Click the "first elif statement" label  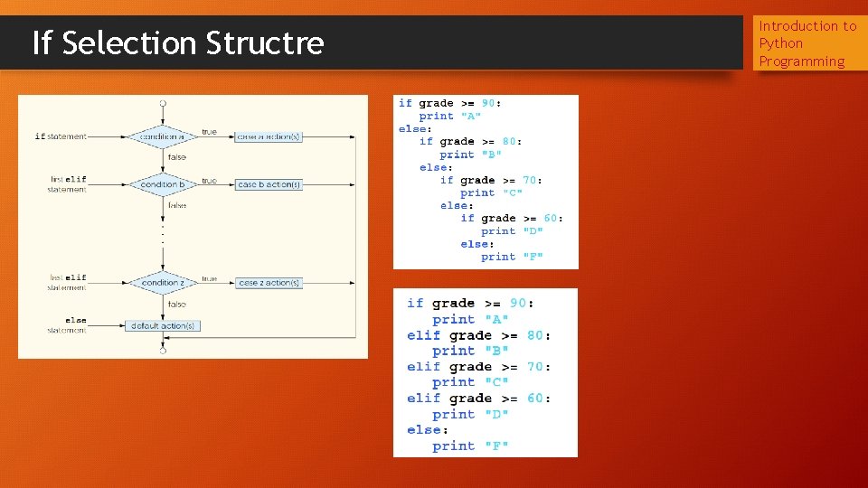pyautogui.click(x=67, y=184)
